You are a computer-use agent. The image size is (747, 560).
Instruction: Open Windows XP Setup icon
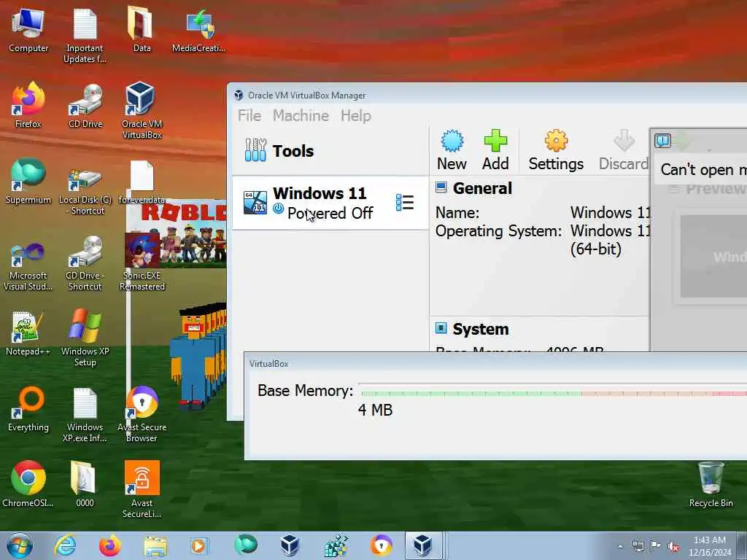(85, 338)
